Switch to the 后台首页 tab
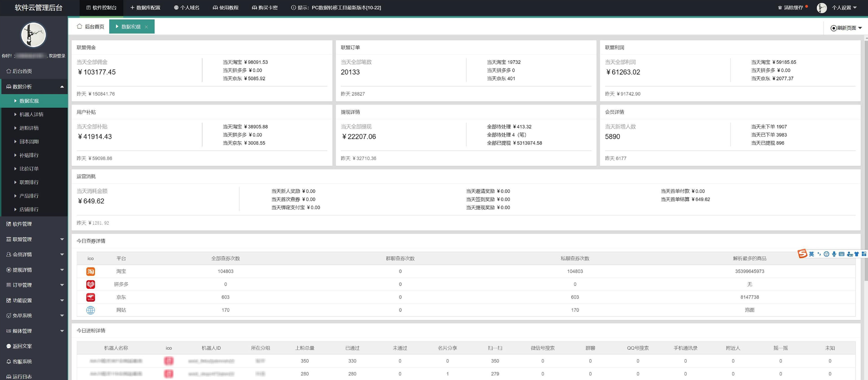868x380 pixels. tap(91, 27)
